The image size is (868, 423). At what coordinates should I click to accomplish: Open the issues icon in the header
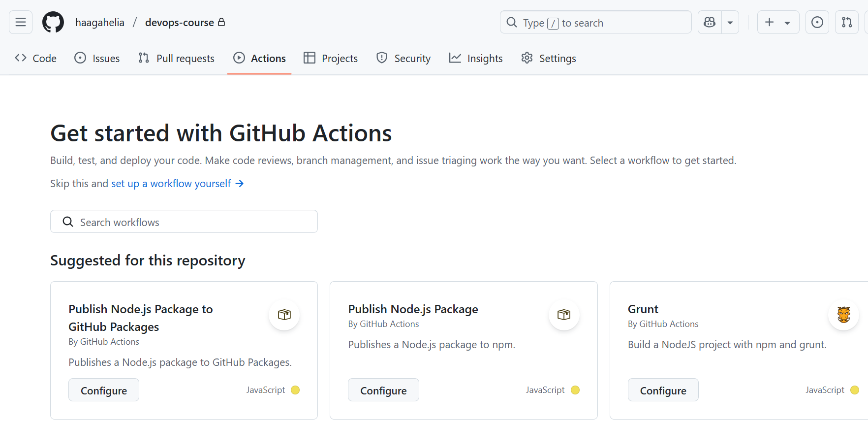[x=817, y=22]
